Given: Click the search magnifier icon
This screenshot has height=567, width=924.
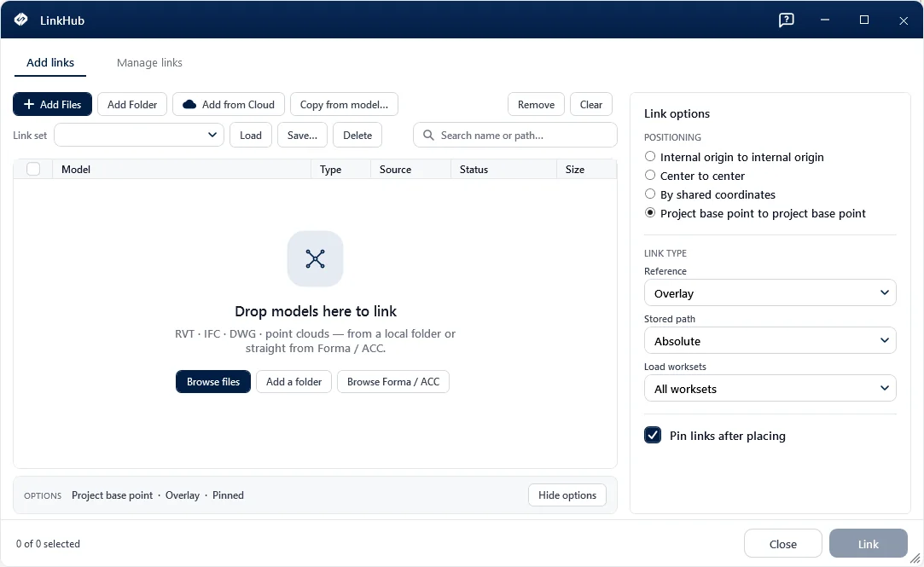Looking at the screenshot, I should [428, 136].
